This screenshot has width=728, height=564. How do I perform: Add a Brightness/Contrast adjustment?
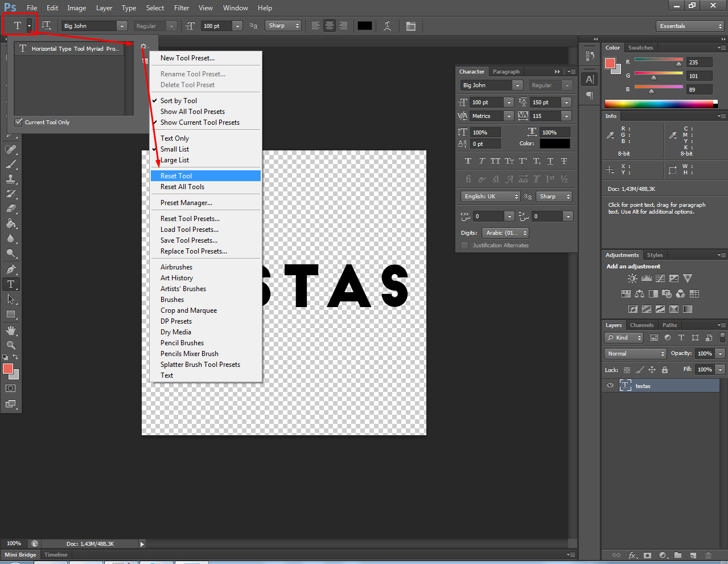[x=632, y=279]
